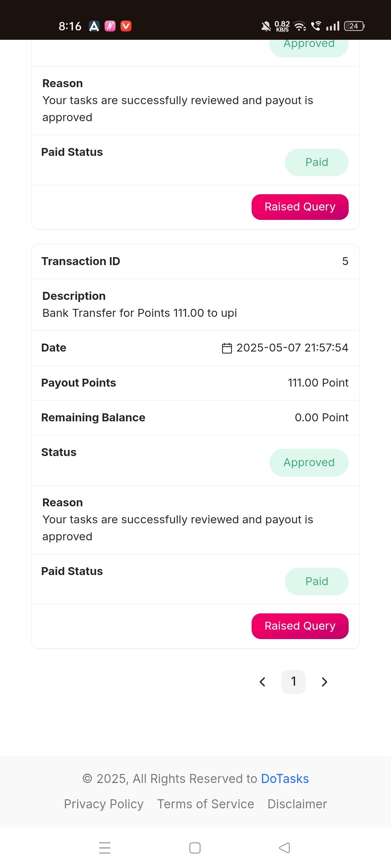
Task: Open the red V app notification icon
Action: point(126,26)
